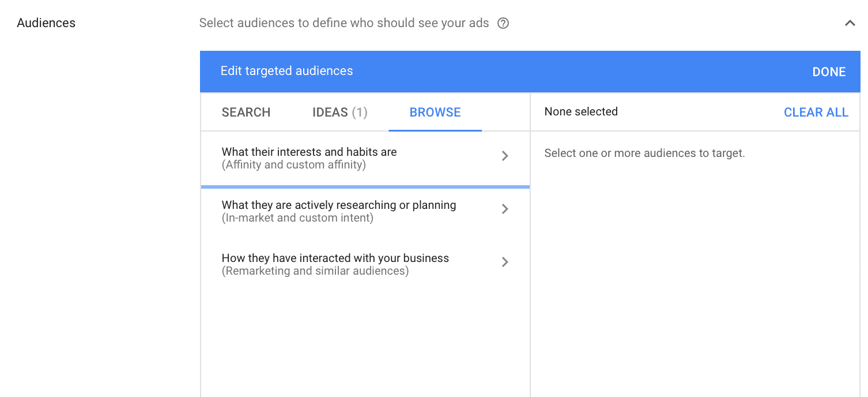Click the 'None selected' label
Image resolution: width=868 pixels, height=397 pixels.
coord(581,112)
